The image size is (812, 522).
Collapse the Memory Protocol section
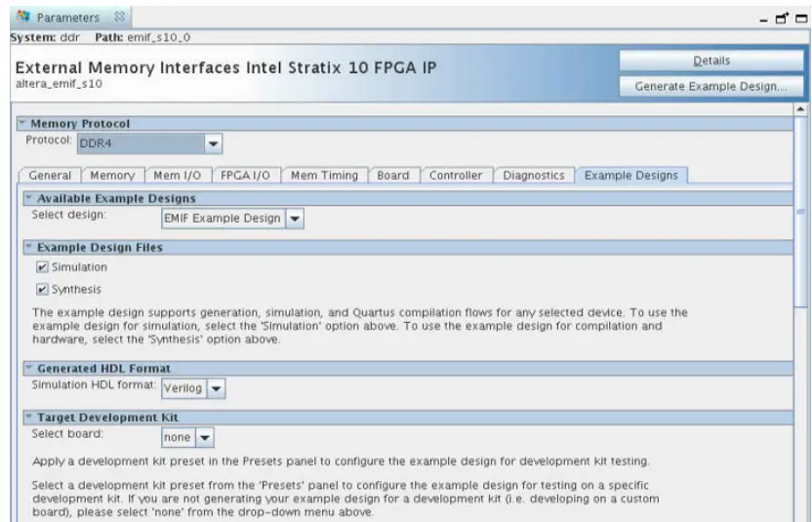(x=21, y=123)
